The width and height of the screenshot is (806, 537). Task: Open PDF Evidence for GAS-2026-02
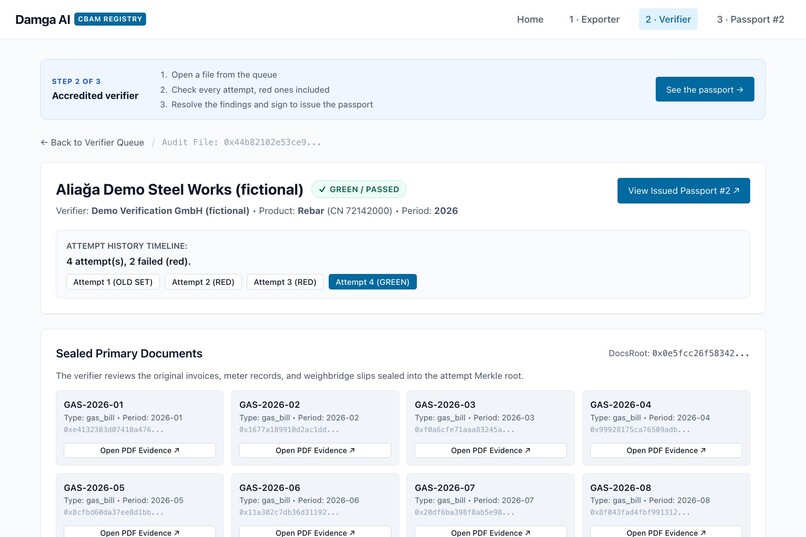[x=315, y=450]
